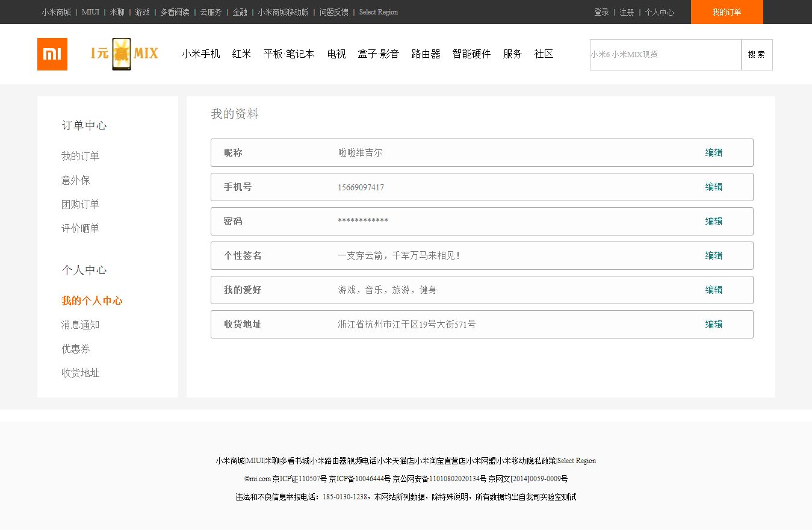Open footer link 小米网盟
Image resolution: width=812 pixels, height=530 pixels.
[482, 461]
